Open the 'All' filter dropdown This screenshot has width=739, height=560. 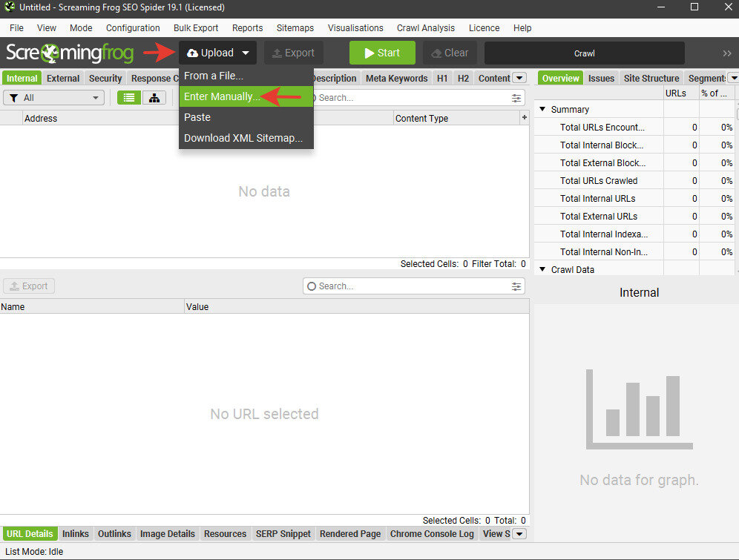coord(53,97)
